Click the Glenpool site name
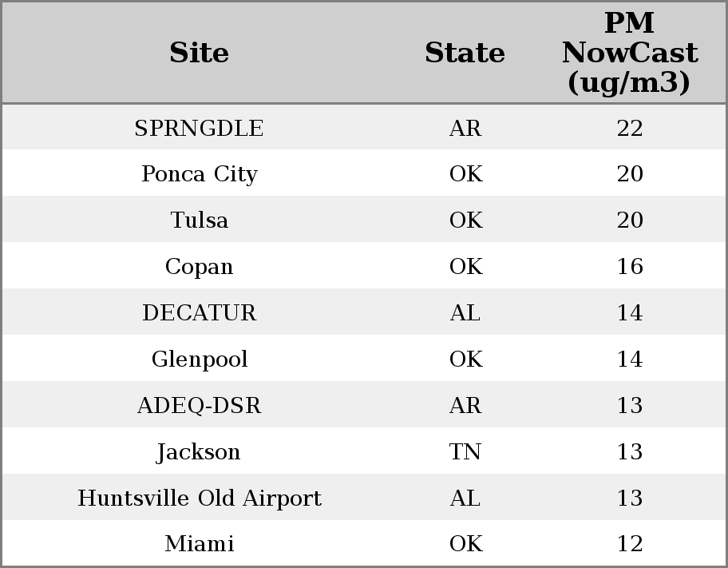This screenshot has width=728, height=568. pyautogui.click(x=199, y=359)
